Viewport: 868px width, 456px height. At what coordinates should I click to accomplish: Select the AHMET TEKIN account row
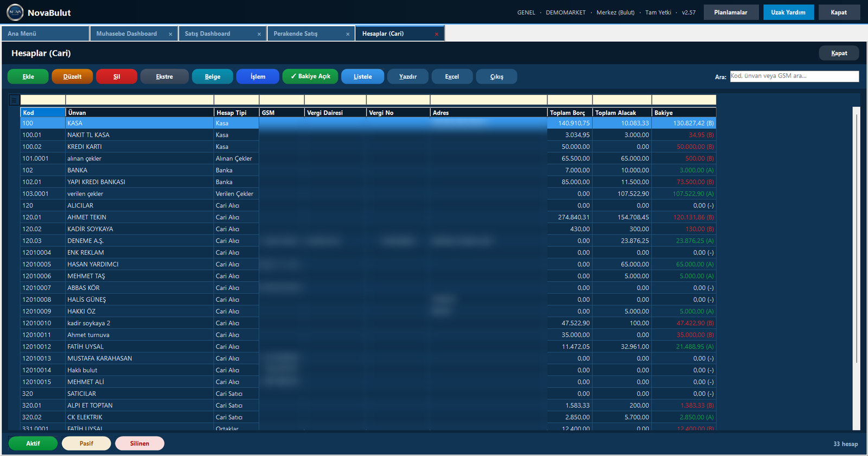click(x=368, y=217)
